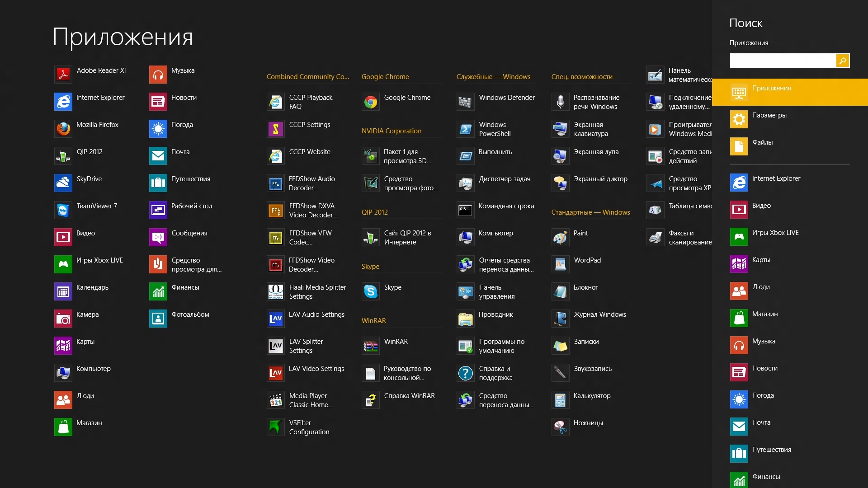The height and width of the screenshot is (488, 868).
Task: Open the Проводник file explorer icon
Action: pos(466,319)
